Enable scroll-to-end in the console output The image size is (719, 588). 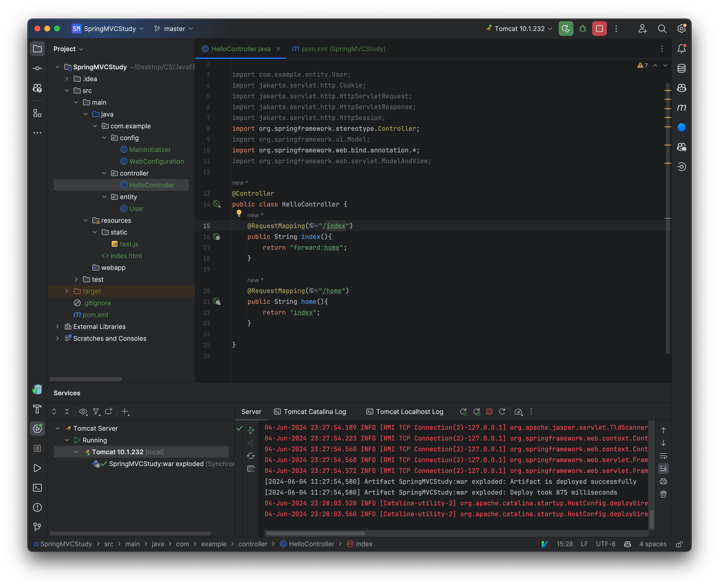click(663, 469)
